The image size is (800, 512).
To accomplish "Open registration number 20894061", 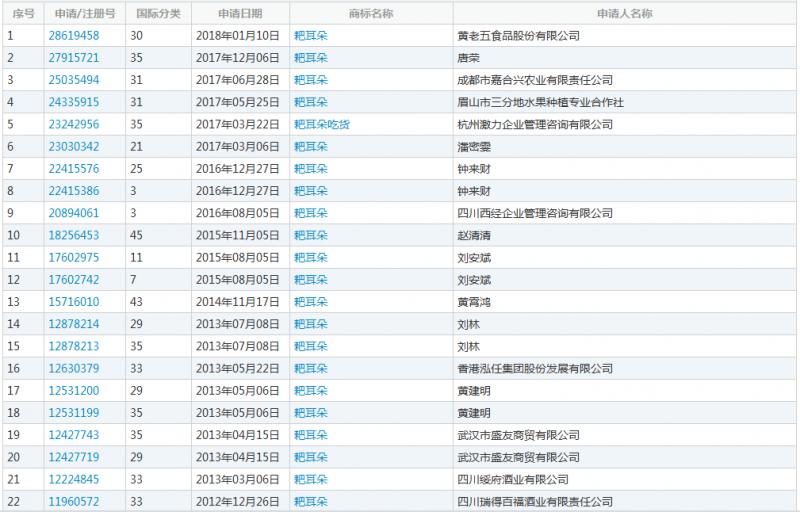I will (x=73, y=213).
